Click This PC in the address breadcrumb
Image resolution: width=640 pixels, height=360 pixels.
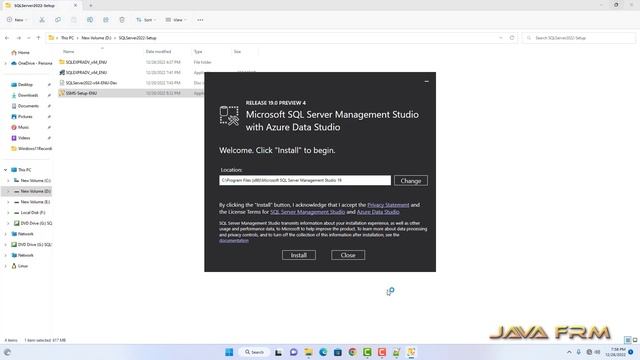(67, 38)
